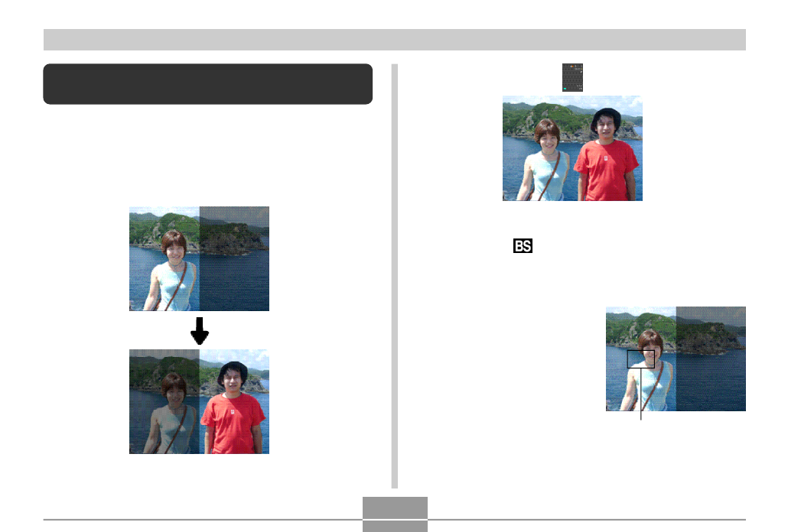
Task: Open the couple photo at top right
Action: (x=572, y=148)
